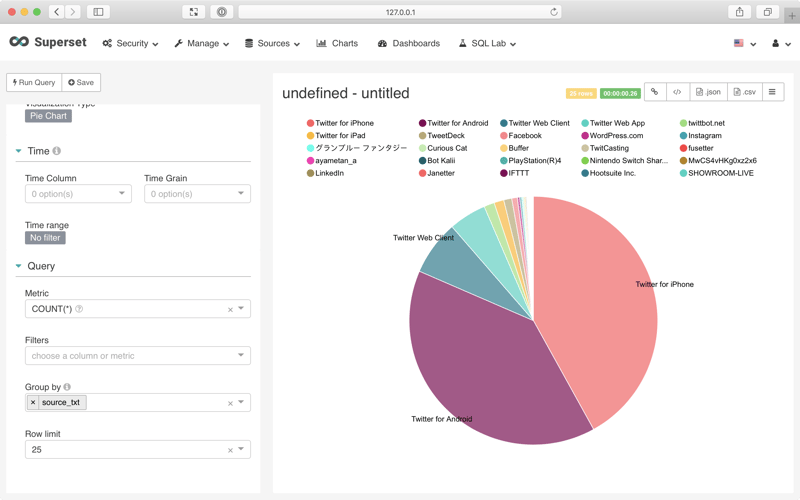Screen dimensions: 800x500
Task: Expand the Metric dropdown arrow
Action: click(241, 308)
